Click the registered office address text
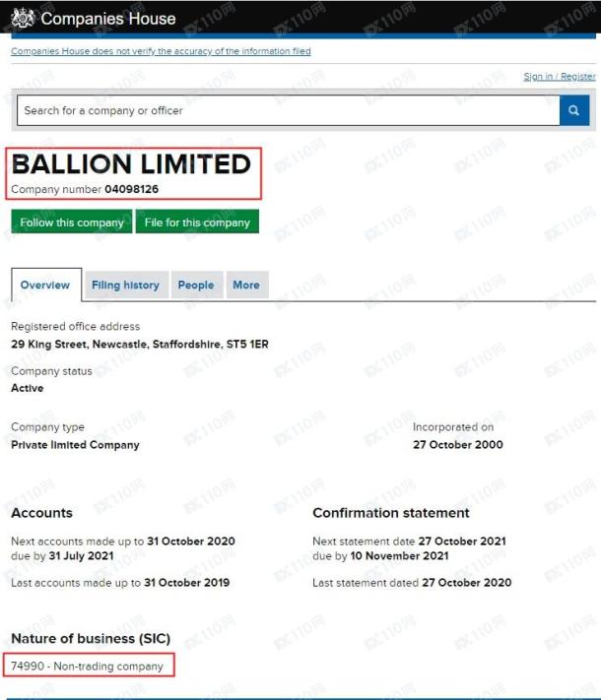The height and width of the screenshot is (700, 601). click(140, 345)
